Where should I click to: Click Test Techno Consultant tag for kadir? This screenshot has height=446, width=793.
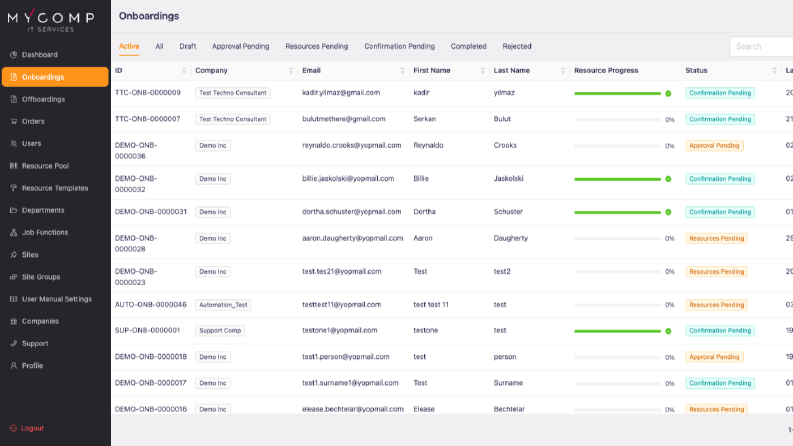(x=233, y=93)
